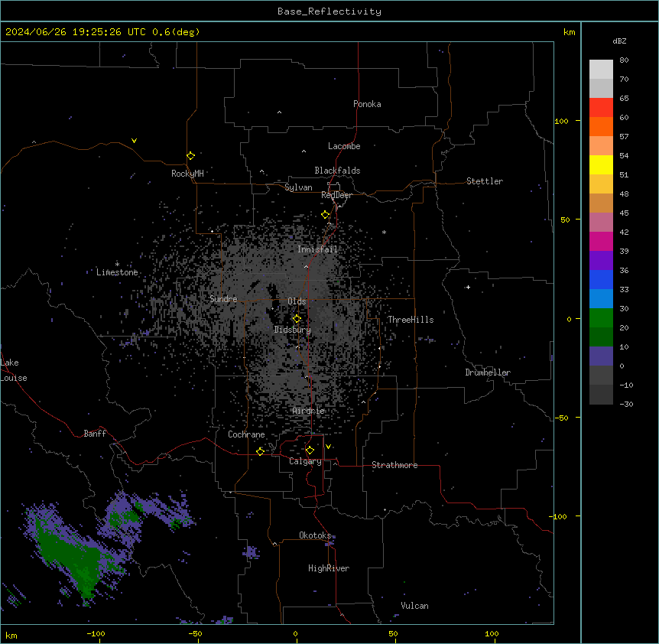Click the asterisk marker above Limestone label

pyautogui.click(x=117, y=264)
